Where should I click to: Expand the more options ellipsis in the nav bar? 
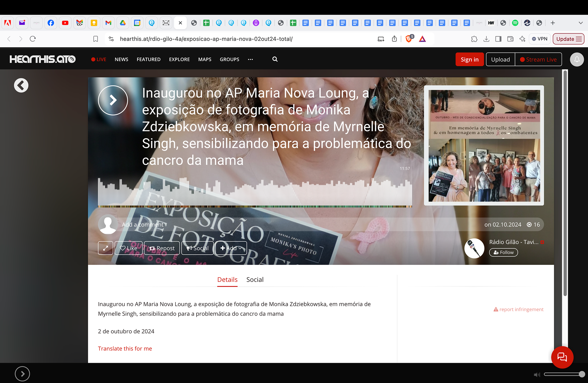251,59
